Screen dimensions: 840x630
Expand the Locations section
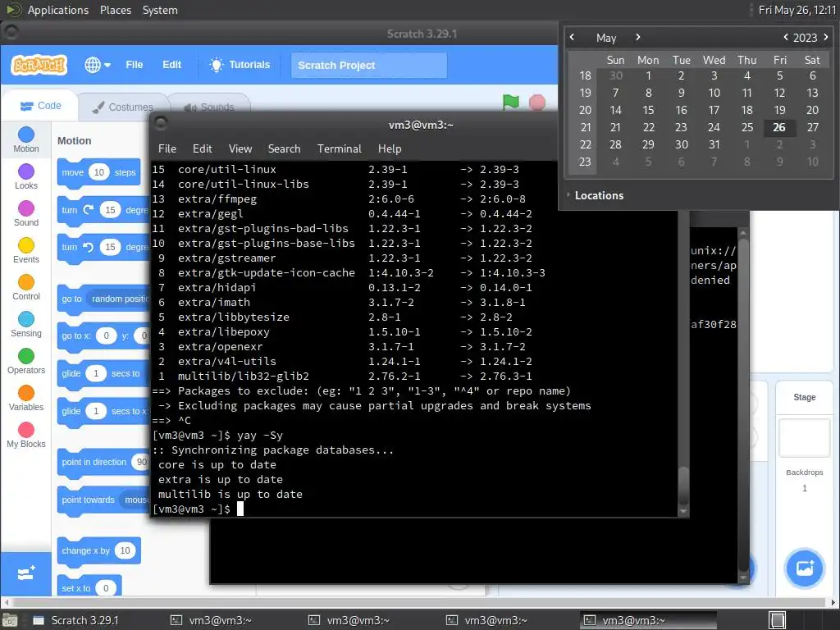coord(596,195)
